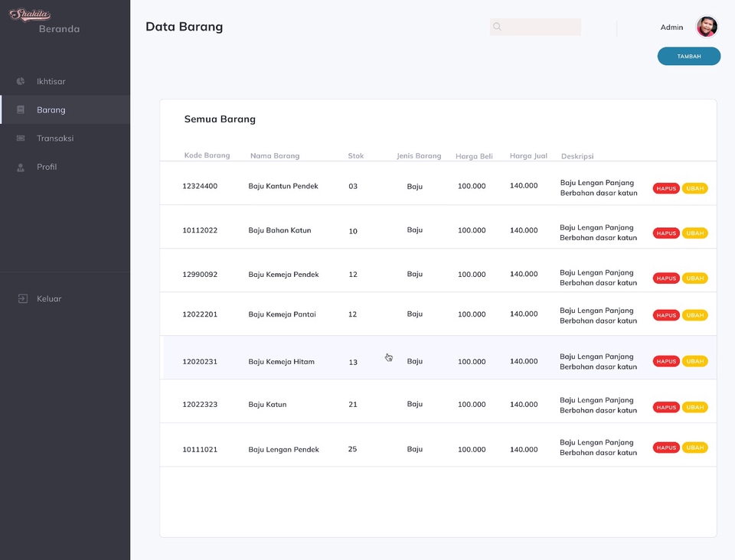The image size is (735, 560).
Task: Click inside the search input field
Action: tap(535, 27)
